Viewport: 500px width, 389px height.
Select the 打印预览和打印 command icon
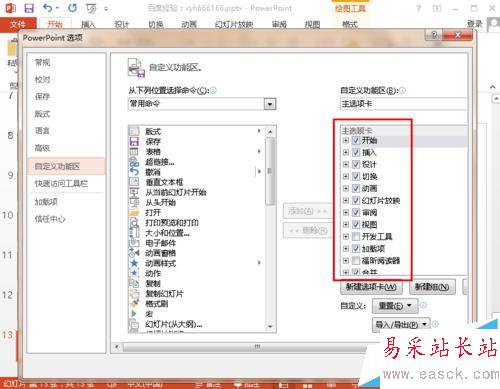134,222
